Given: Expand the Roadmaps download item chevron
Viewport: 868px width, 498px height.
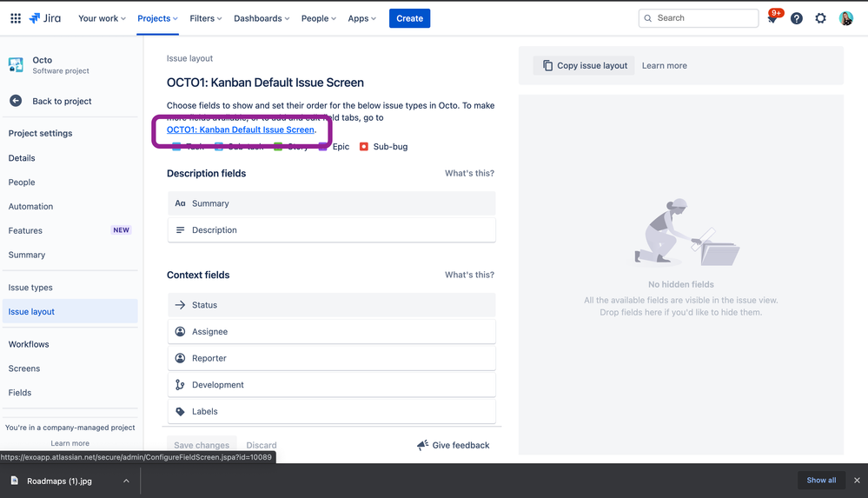Looking at the screenshot, I should (126, 481).
